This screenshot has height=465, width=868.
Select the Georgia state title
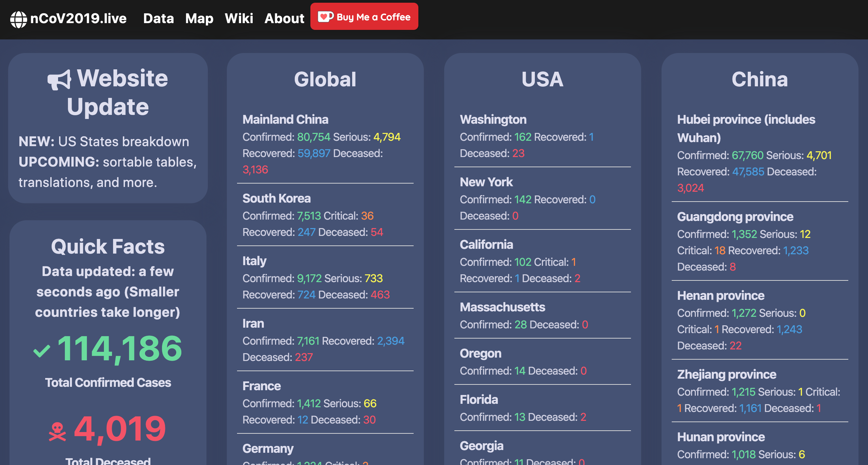click(482, 446)
